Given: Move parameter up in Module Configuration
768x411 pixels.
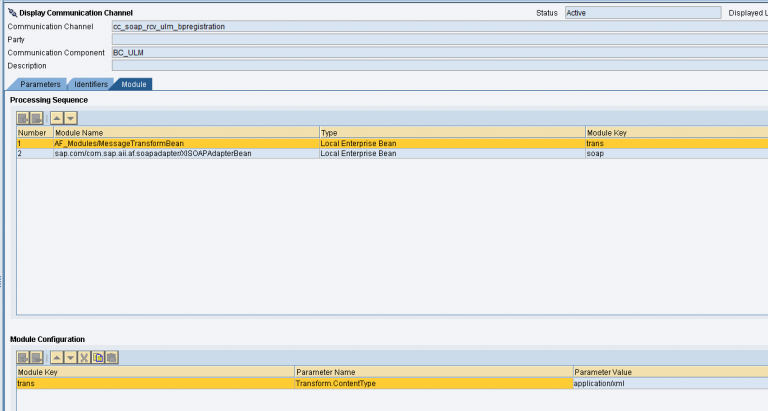Looking at the screenshot, I should pyautogui.click(x=57, y=357).
